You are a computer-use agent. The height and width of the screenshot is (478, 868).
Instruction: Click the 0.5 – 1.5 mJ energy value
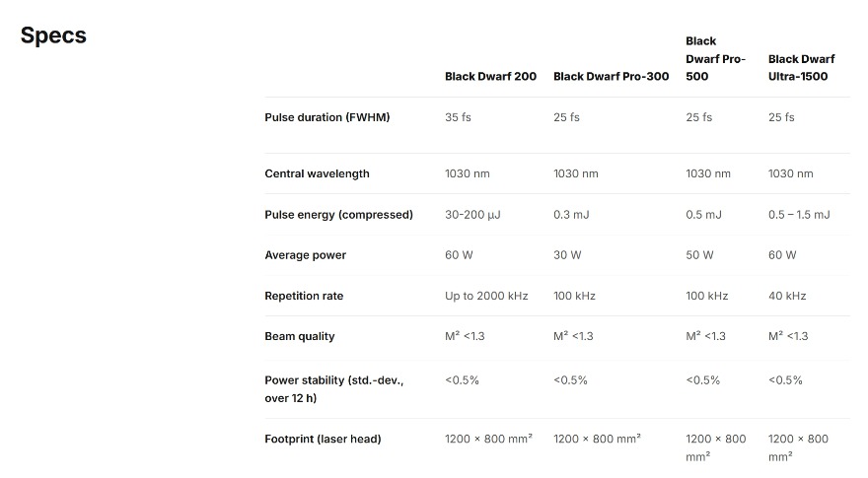(798, 215)
